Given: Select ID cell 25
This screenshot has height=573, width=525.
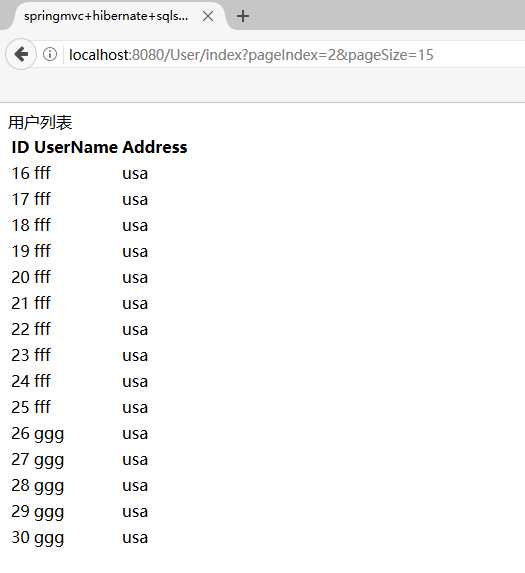Looking at the screenshot, I should click(20, 407).
